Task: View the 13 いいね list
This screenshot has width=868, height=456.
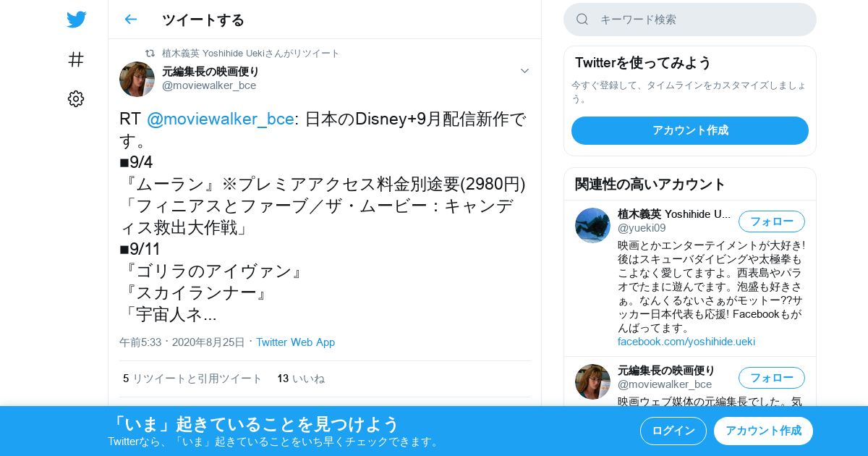Action: pos(301,379)
